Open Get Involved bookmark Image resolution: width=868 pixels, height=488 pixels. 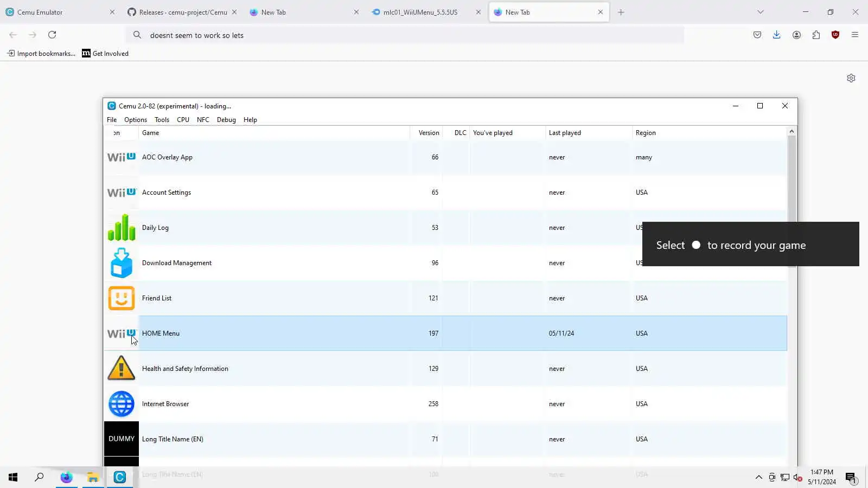pos(105,53)
